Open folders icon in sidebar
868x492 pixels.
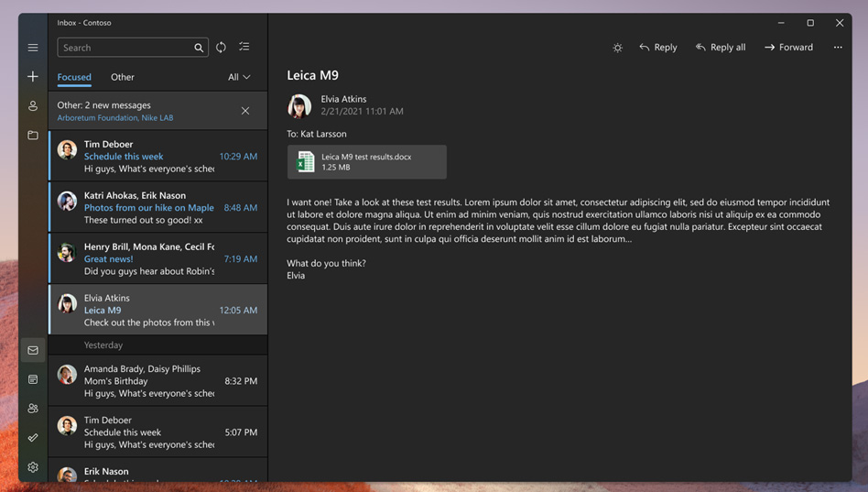[33, 136]
